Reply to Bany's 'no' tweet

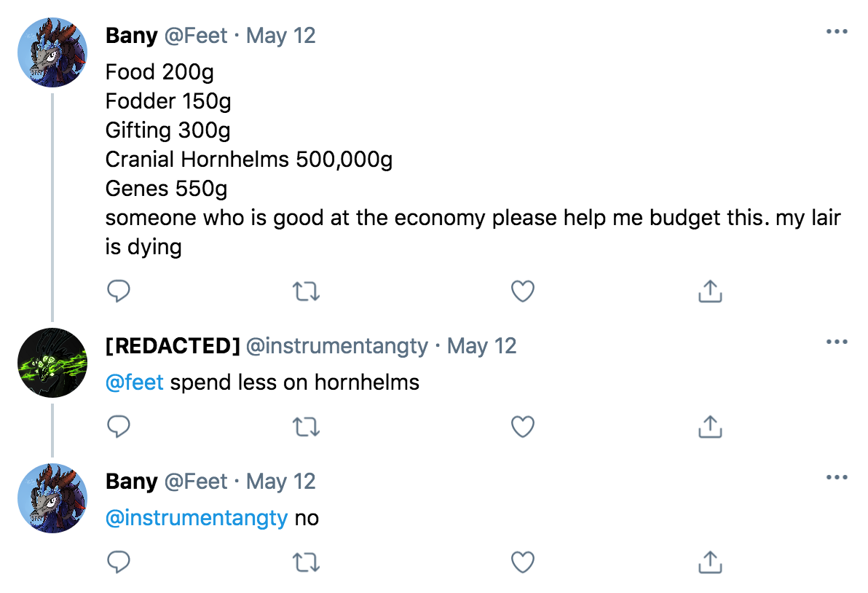[119, 562]
